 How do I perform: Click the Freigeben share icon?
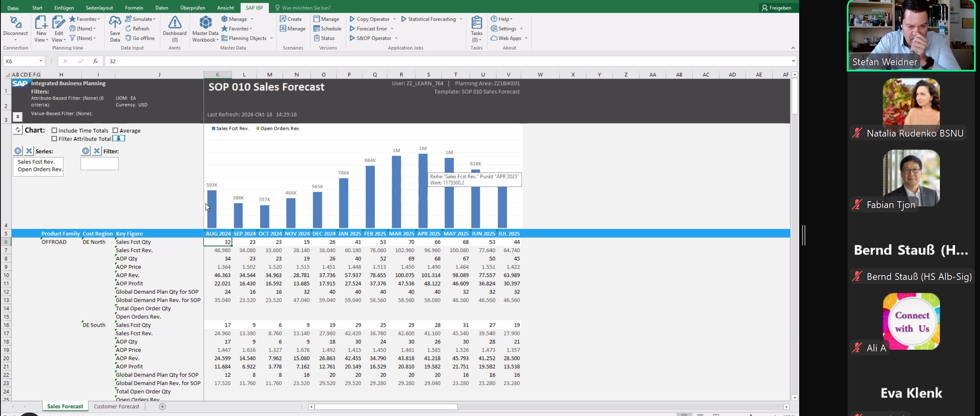pos(765,8)
